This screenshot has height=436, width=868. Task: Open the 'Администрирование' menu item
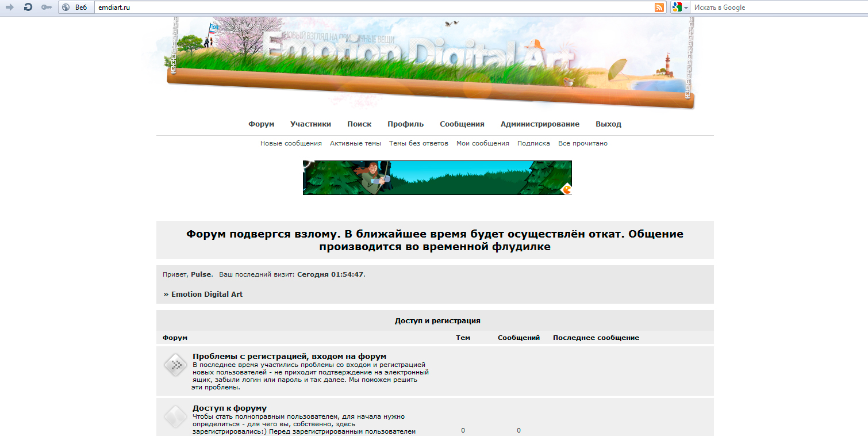(540, 124)
